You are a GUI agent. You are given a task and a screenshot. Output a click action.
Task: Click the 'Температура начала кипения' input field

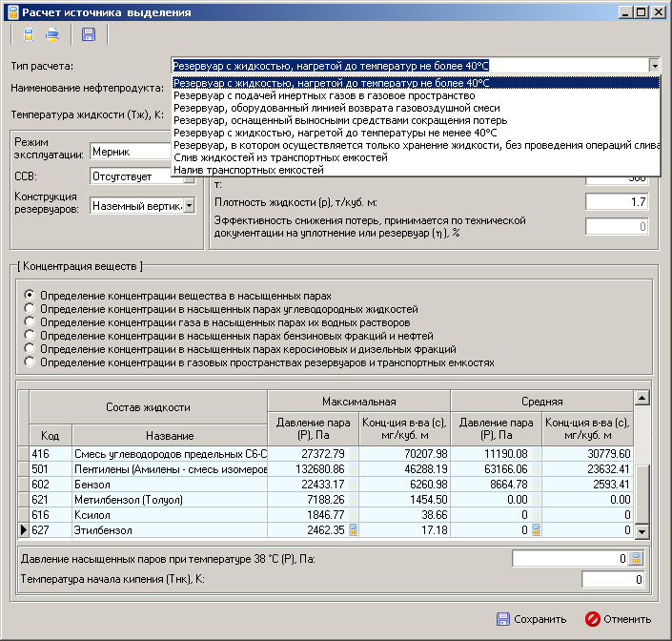tap(613, 580)
